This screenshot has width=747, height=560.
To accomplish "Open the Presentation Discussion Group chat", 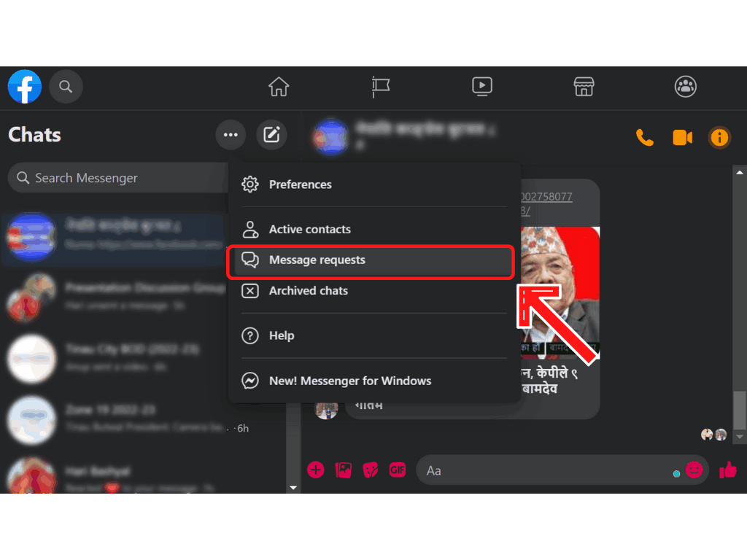I will 113,297.
